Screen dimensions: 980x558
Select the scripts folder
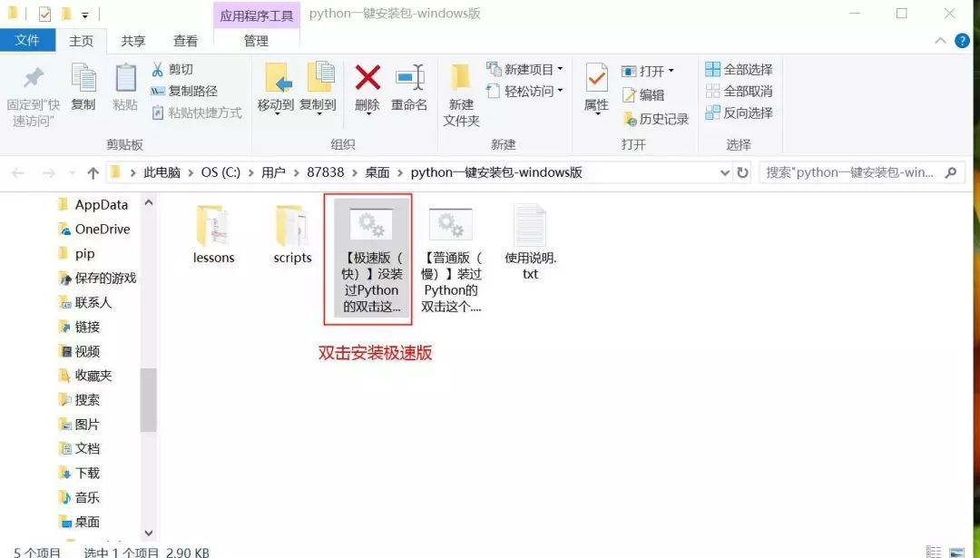tap(292, 235)
